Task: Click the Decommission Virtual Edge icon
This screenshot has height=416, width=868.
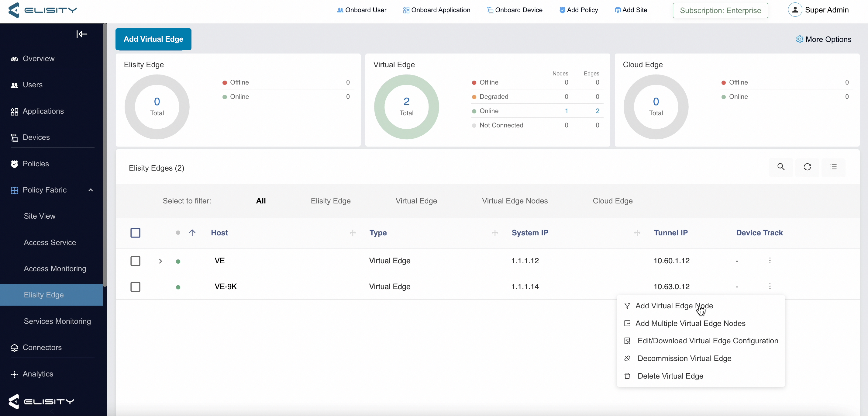Action: click(627, 358)
